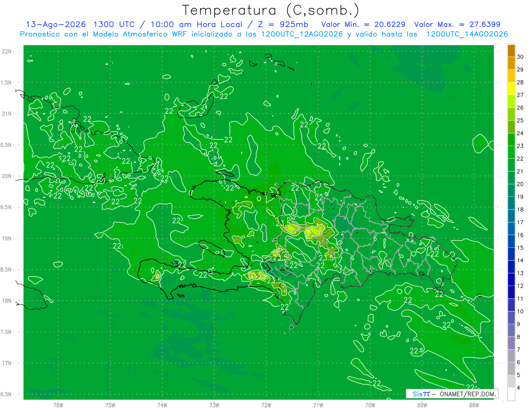Click the 21N latitude axis label
The height and width of the screenshot is (411, 532).
(7, 114)
